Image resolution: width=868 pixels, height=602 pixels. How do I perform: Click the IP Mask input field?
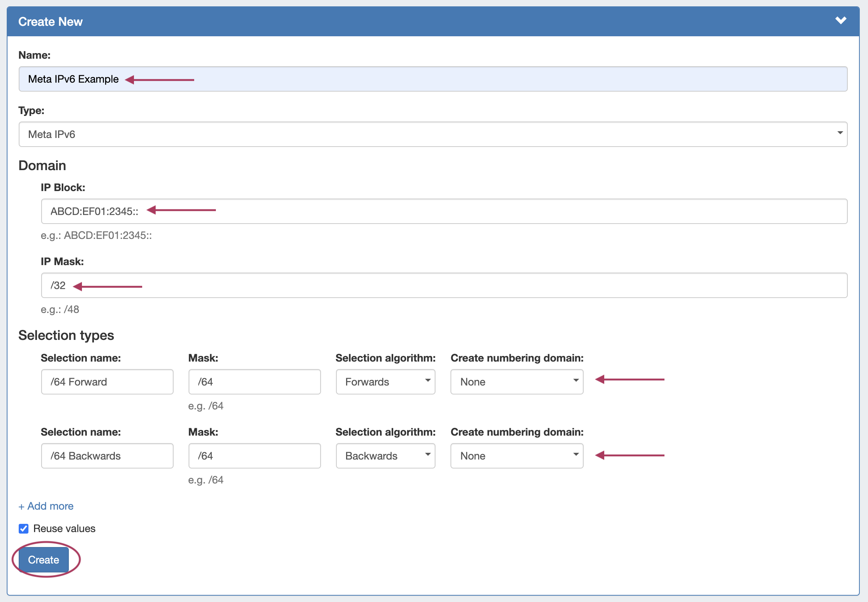coord(444,285)
